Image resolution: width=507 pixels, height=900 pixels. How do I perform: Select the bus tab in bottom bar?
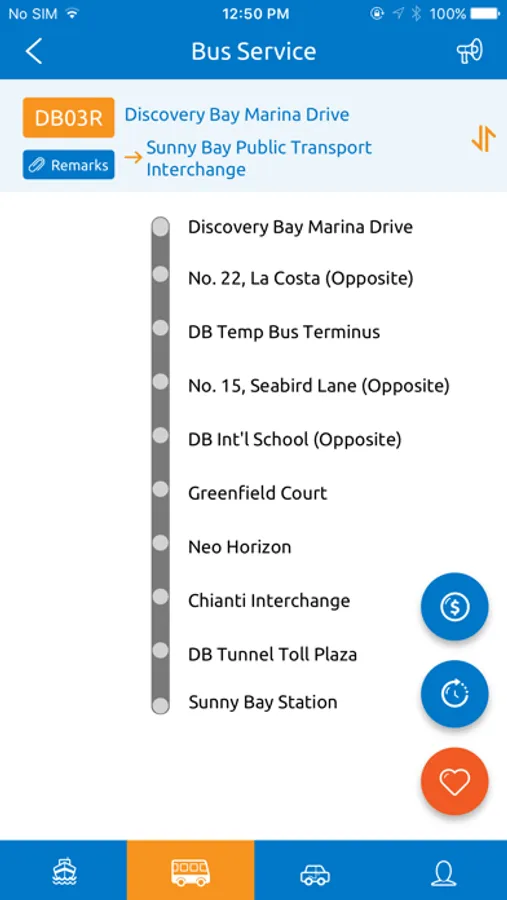pos(190,871)
